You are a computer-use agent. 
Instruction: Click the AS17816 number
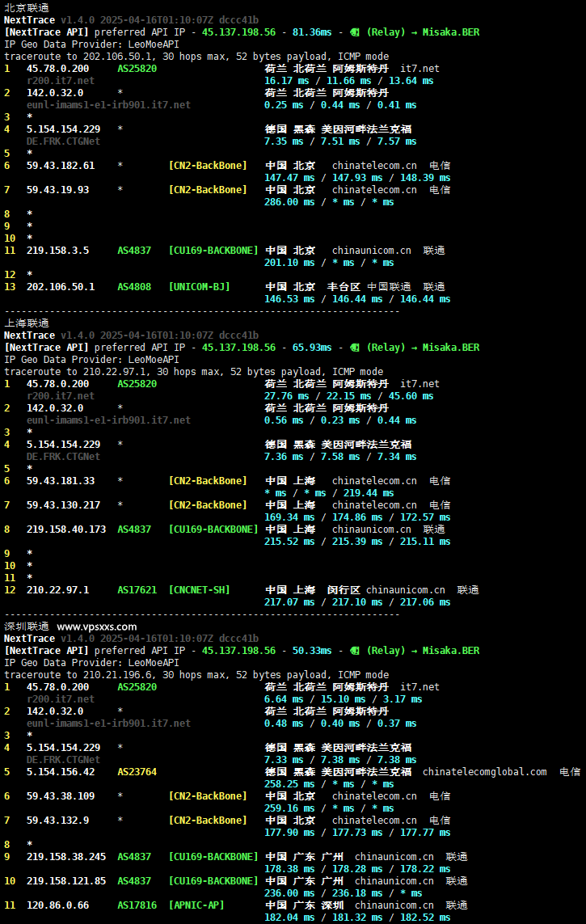pyautogui.click(x=137, y=905)
